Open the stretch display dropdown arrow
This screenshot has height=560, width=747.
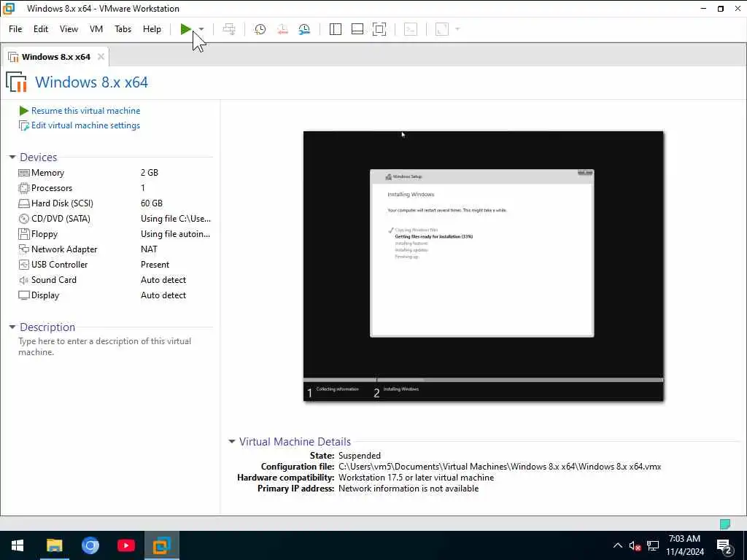[x=457, y=29]
